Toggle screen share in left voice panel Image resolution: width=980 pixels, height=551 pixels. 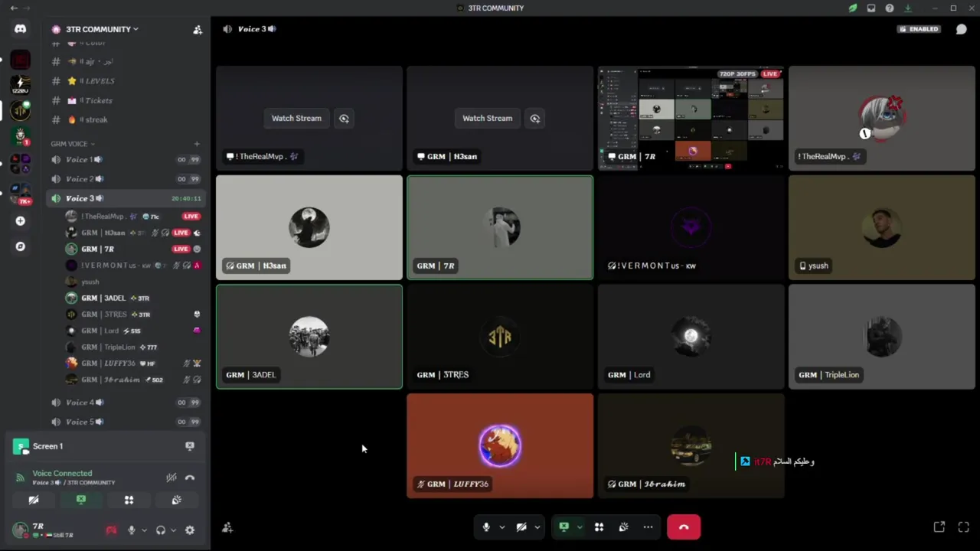click(x=81, y=500)
